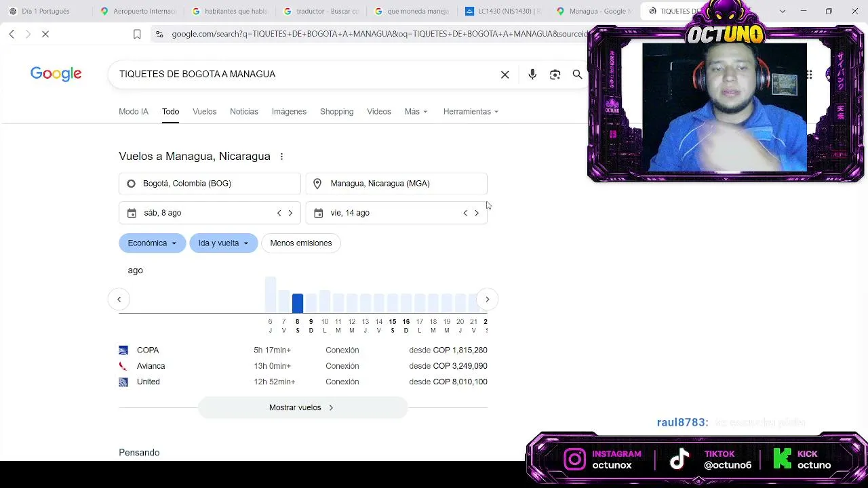Click the 5h 17min+ duration text
The height and width of the screenshot is (488, 868).
272,350
